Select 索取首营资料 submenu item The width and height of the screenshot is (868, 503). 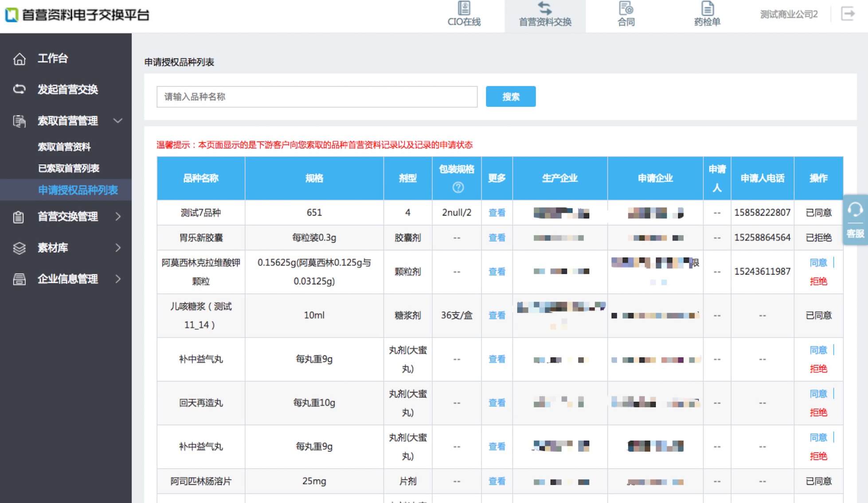[64, 147]
